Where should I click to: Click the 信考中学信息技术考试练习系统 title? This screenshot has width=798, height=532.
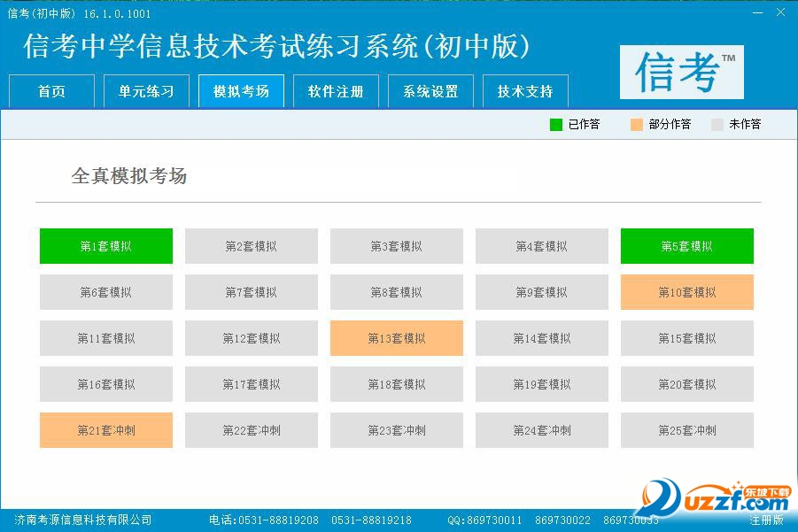pos(277,46)
